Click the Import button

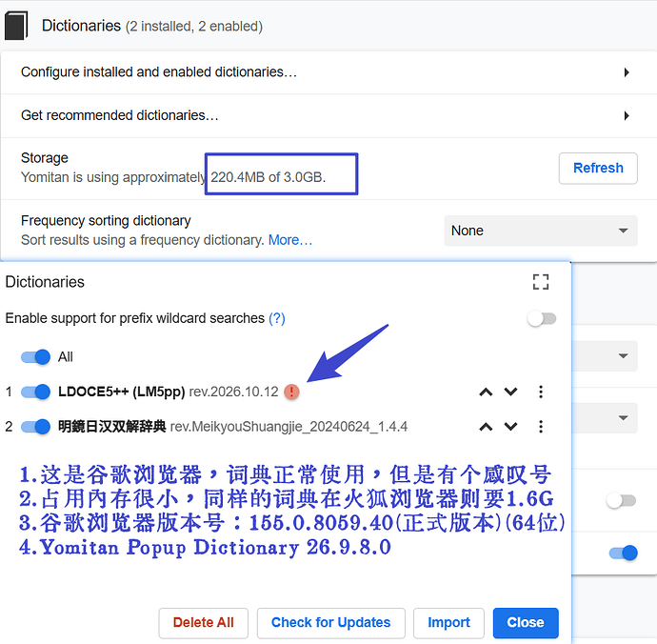[448, 623]
